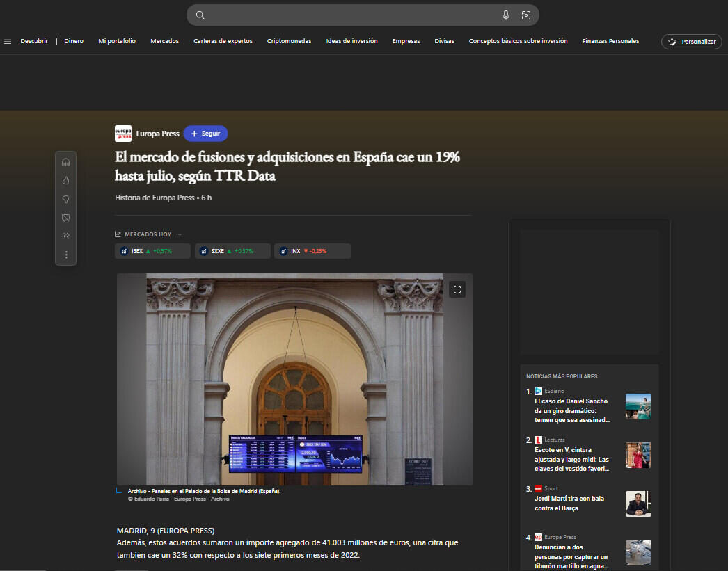Viewport: 728px width, 571px height.
Task: Click the microphone voice search icon
Action: point(506,15)
